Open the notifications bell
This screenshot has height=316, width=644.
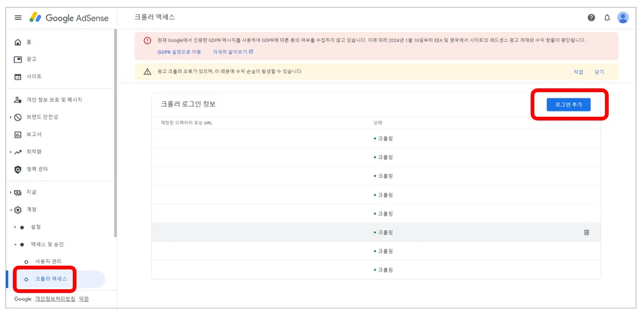click(x=608, y=17)
